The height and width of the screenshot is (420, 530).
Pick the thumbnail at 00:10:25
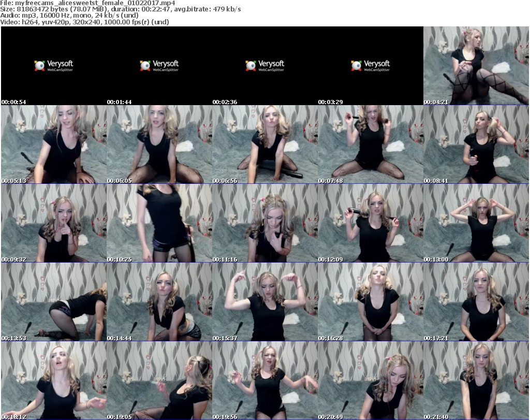[x=159, y=223]
